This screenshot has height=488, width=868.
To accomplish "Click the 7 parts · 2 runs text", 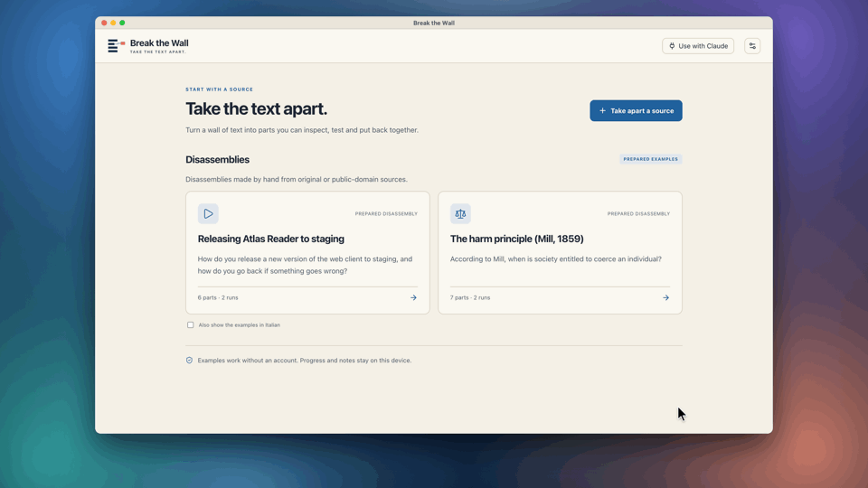I will pos(470,297).
